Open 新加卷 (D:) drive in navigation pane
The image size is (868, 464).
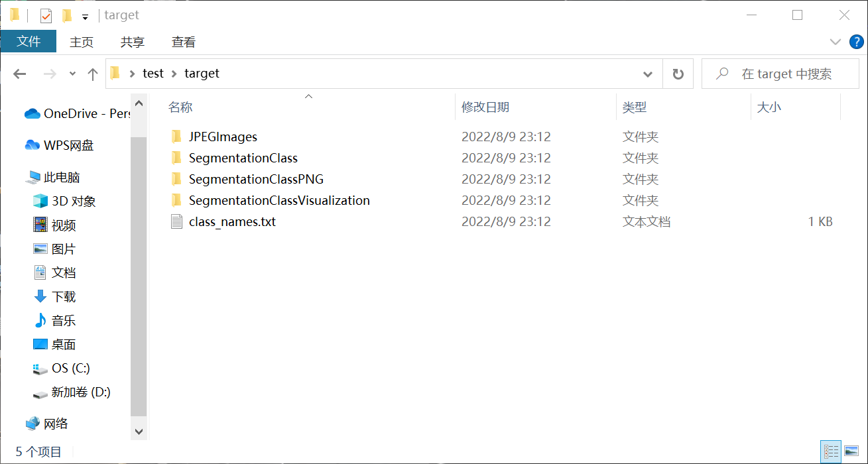(x=72, y=392)
